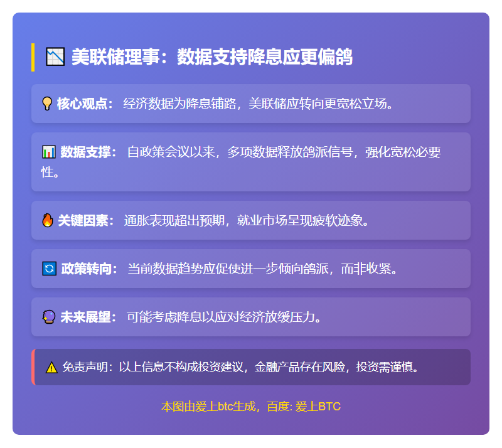Select the lightbulb icon beside 核心观点
Screen dimensions: 502x448
(x=46, y=103)
